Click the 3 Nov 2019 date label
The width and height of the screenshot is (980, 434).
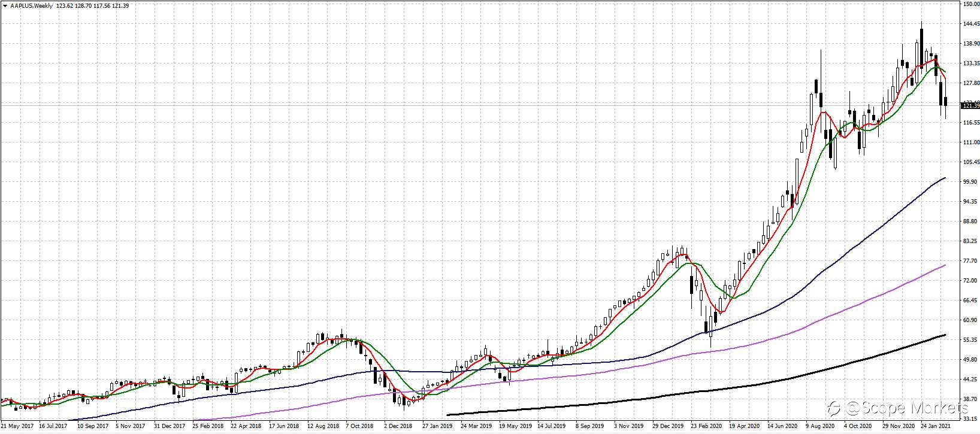point(630,427)
